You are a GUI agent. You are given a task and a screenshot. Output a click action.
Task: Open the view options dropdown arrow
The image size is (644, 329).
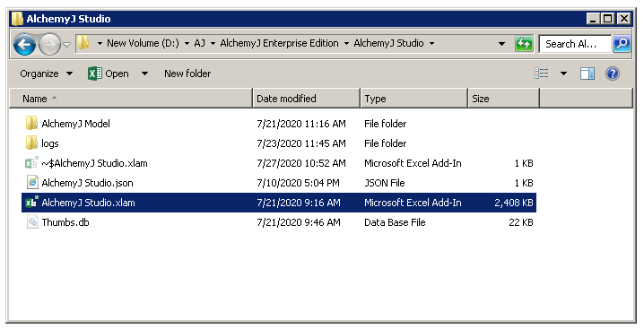pyautogui.click(x=563, y=74)
